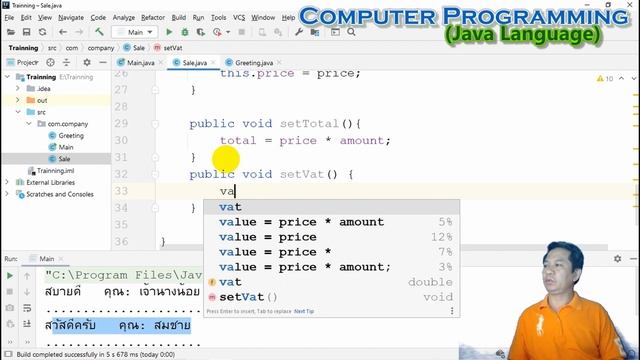Click the warnings count indicator in editor
This screenshot has height=360, width=640.
605,78
